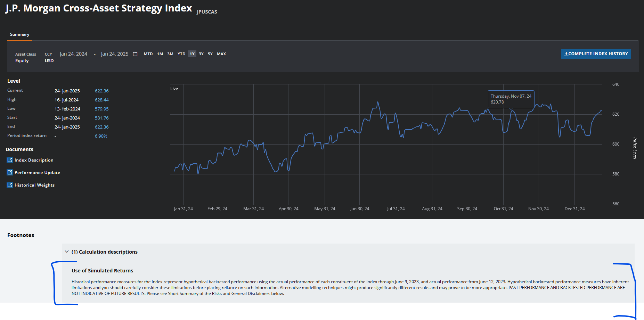644x320 pixels.
Task: Click the Footnotes section heading
Action: (x=21, y=235)
